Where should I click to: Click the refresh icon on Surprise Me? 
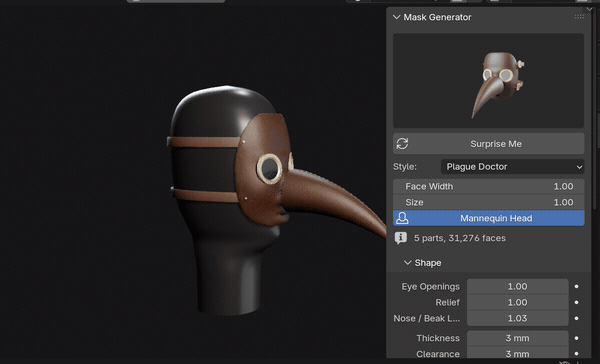[x=402, y=144]
